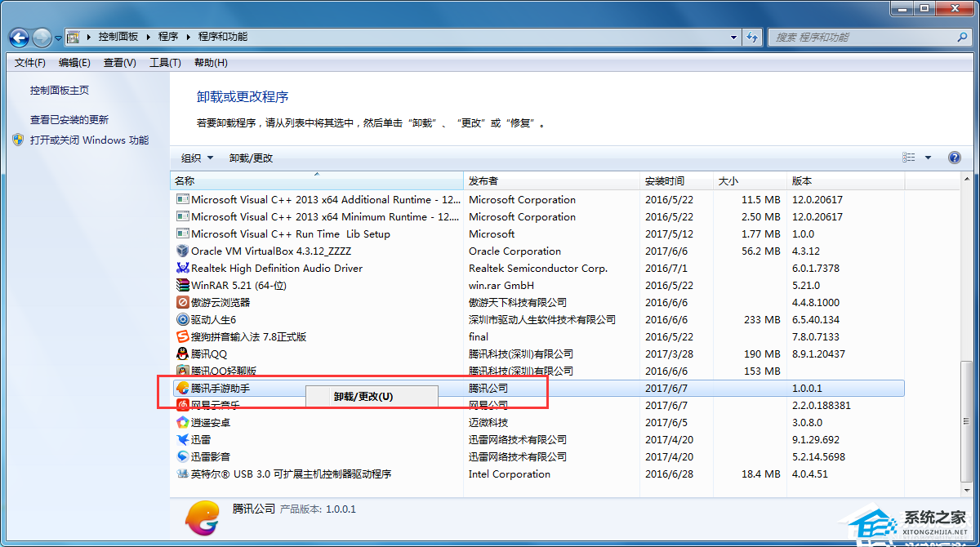
Task: Sort by the 大小 column header
Action: pos(750,181)
